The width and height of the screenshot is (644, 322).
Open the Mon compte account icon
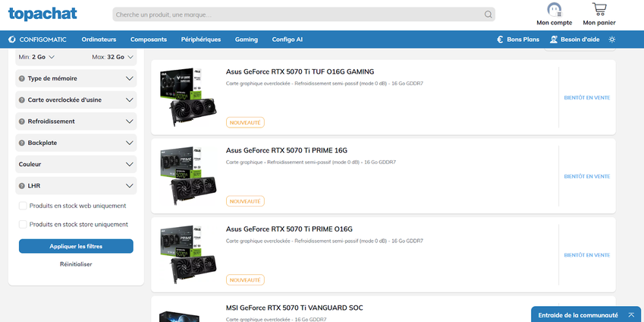tap(554, 11)
